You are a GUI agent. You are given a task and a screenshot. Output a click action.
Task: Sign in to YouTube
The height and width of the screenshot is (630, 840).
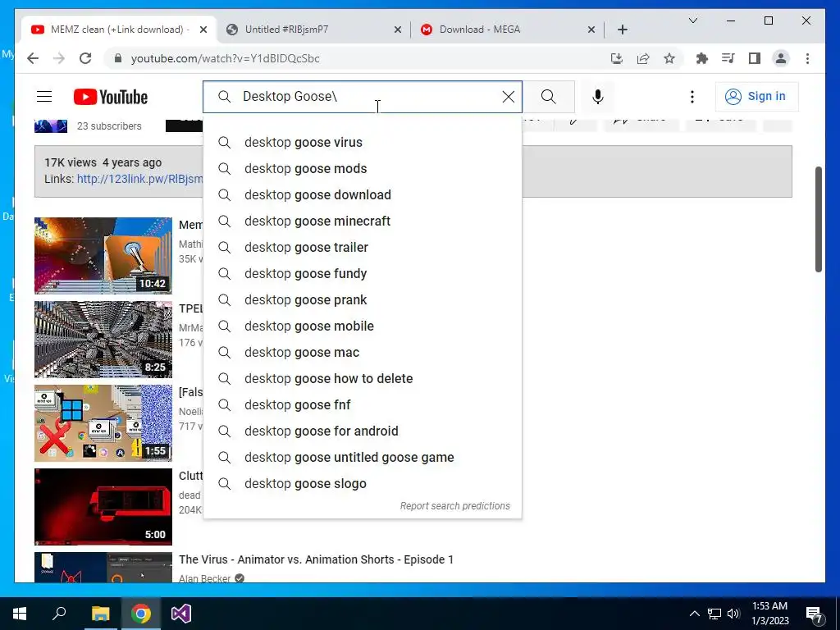pyautogui.click(x=756, y=97)
